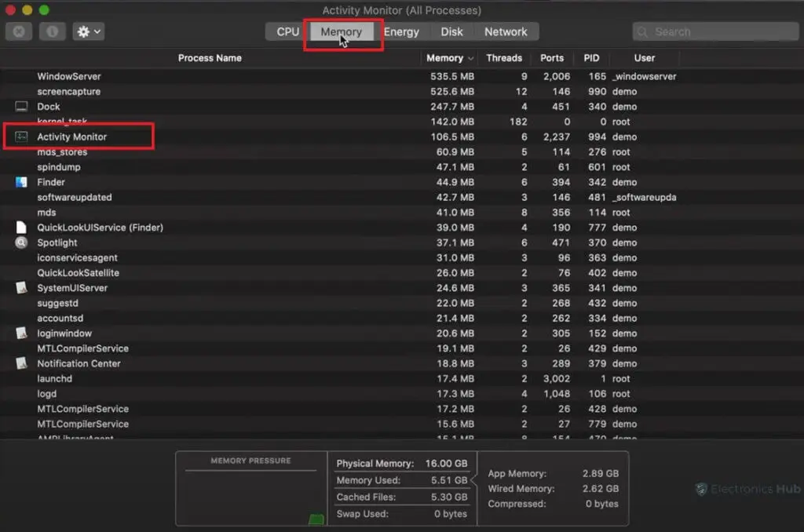Open the Disk tab

[451, 32]
